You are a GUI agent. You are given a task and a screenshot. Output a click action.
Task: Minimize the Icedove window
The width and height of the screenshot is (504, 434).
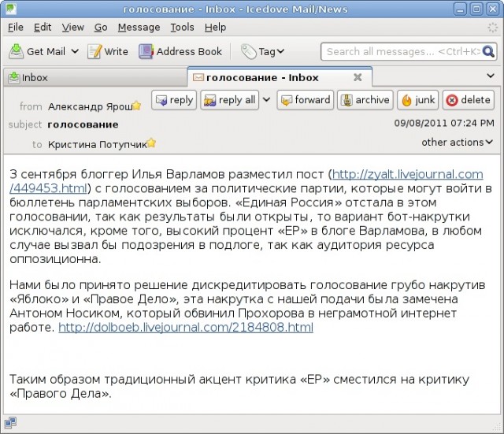click(460, 9)
